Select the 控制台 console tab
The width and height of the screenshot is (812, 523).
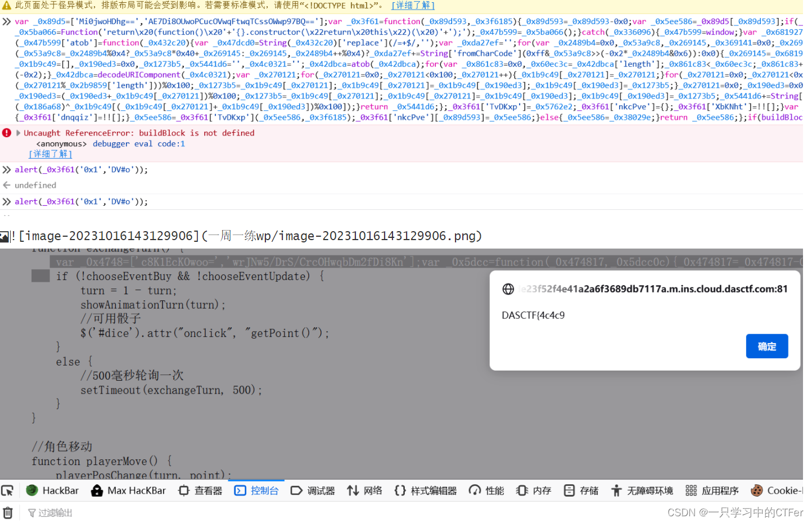tap(256, 490)
